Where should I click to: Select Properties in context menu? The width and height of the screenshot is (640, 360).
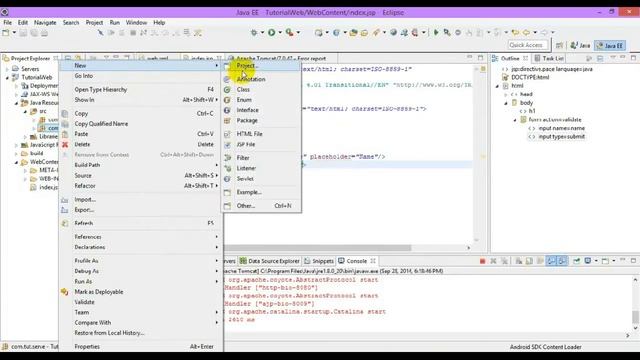pos(141,347)
